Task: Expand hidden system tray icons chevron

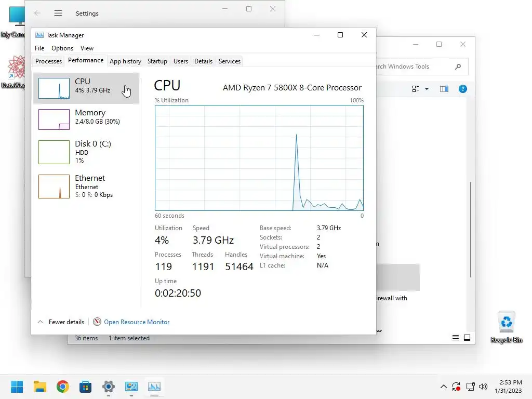Action: click(x=444, y=387)
